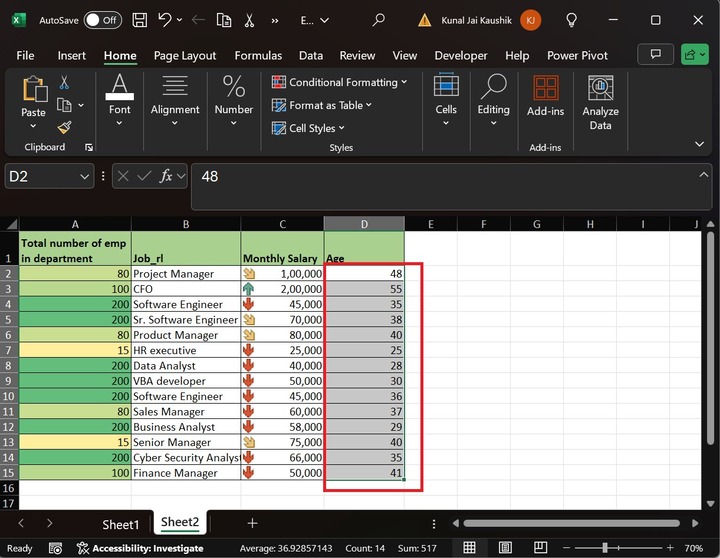Click the Format Painter brush icon
720x558 pixels.
tap(64, 127)
